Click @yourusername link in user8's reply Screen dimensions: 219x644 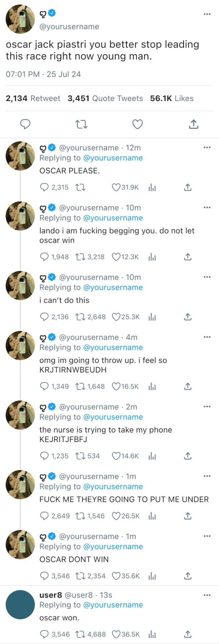113,605
